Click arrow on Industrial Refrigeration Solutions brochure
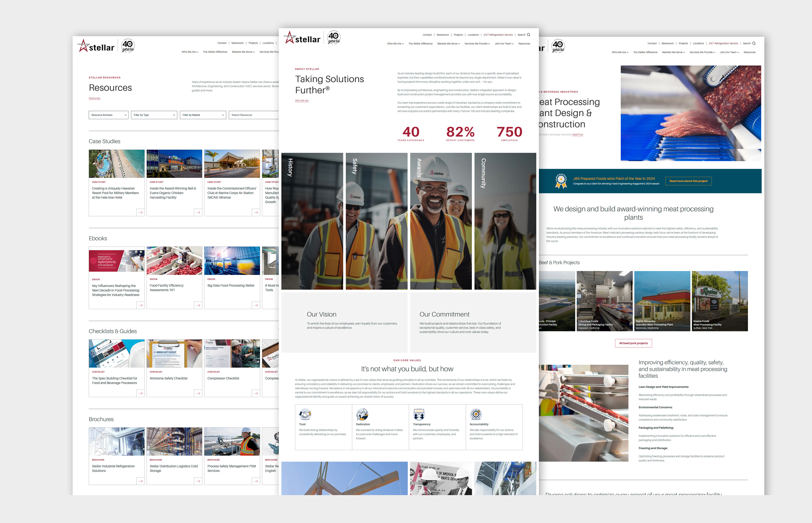This screenshot has height=523, width=812. click(140, 481)
